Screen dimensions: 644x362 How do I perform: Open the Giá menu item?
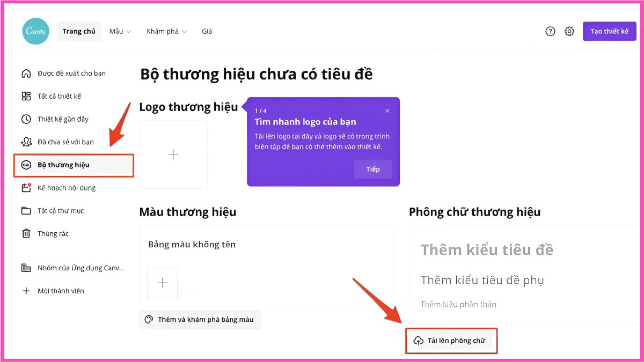pos(207,31)
